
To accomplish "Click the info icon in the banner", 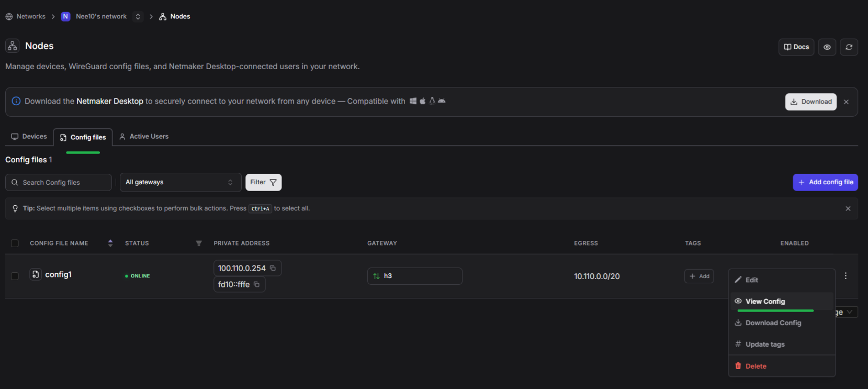I will click(x=16, y=101).
